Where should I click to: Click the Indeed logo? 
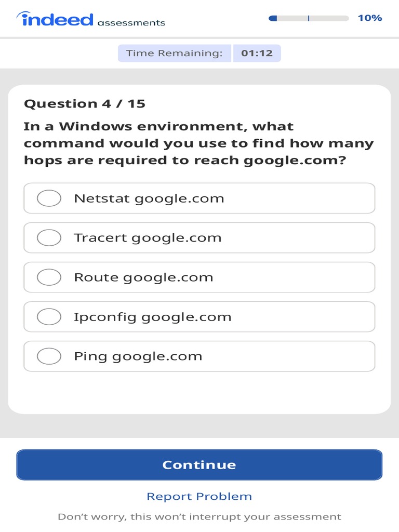[55, 20]
